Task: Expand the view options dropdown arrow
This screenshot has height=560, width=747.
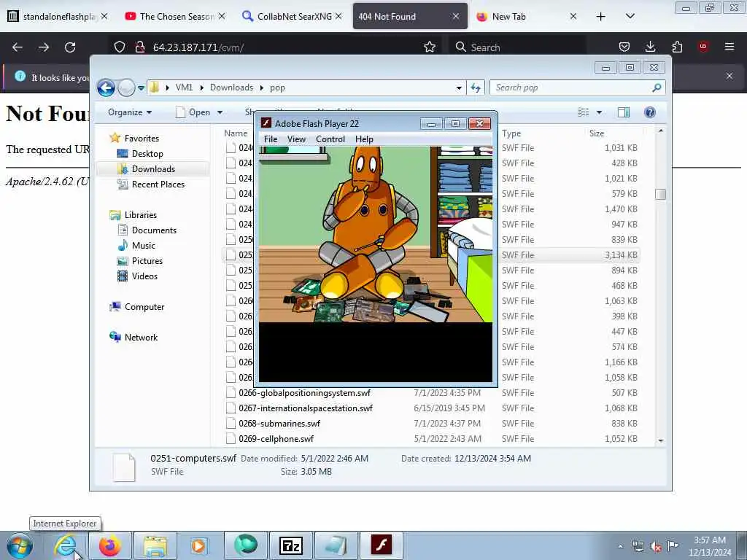Action: [x=600, y=112]
